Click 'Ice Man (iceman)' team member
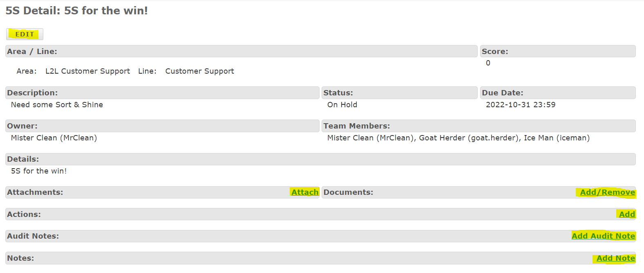 (x=557, y=138)
